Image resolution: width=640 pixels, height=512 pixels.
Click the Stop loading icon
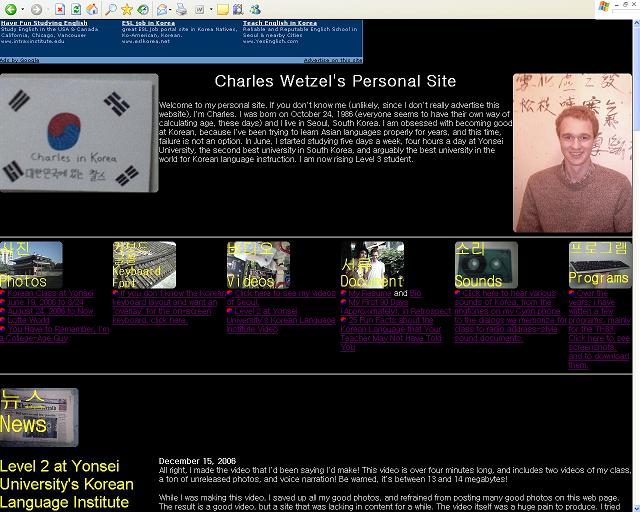coord(60,9)
